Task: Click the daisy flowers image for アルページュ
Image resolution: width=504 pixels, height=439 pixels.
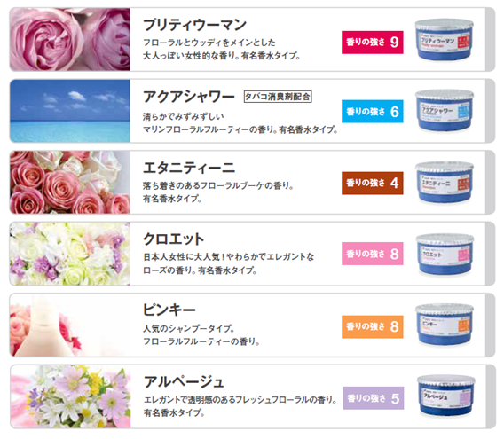Action: pos(70,396)
